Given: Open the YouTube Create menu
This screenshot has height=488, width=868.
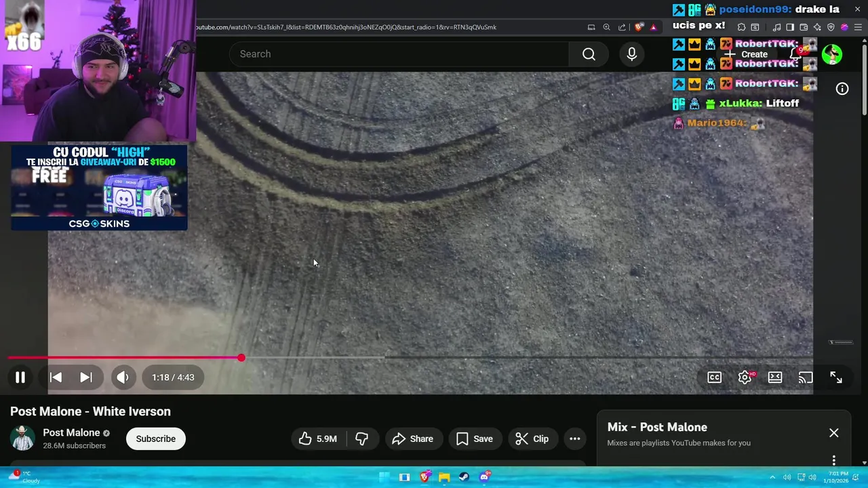Looking at the screenshot, I should [x=747, y=54].
